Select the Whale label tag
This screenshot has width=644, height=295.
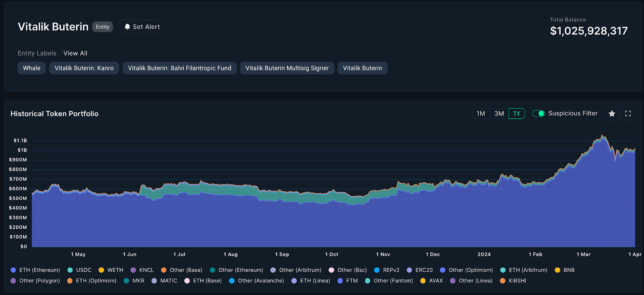pyautogui.click(x=32, y=68)
